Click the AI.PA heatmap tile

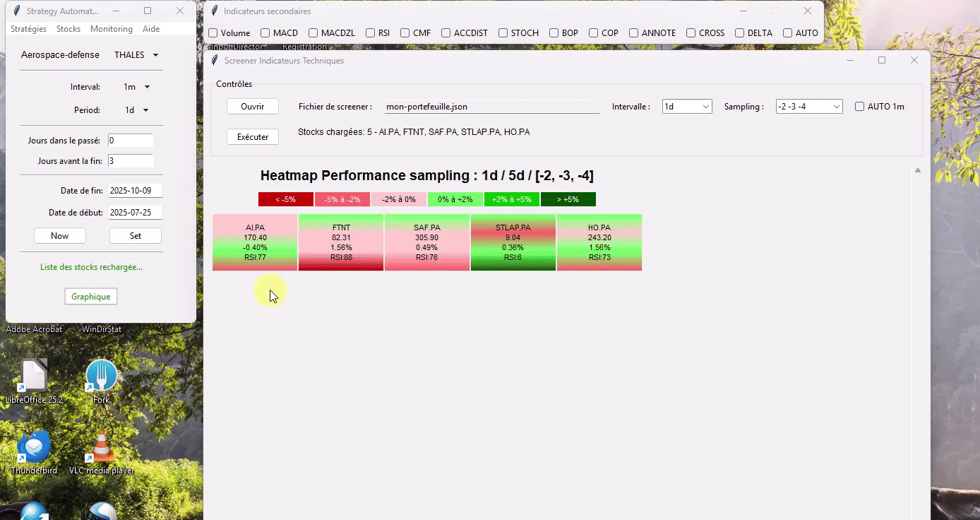pyautogui.click(x=255, y=242)
